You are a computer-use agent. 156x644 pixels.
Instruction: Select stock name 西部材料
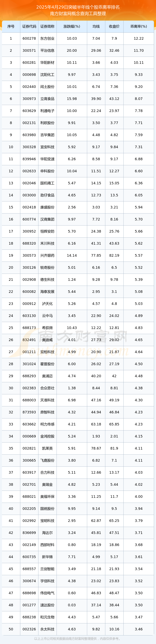tap(47, 545)
